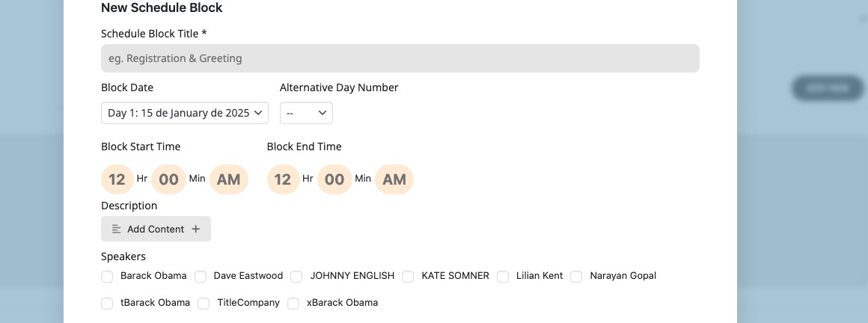Toggle the end time AM/PM selector
This screenshot has width=868, height=323.
pos(394,179)
